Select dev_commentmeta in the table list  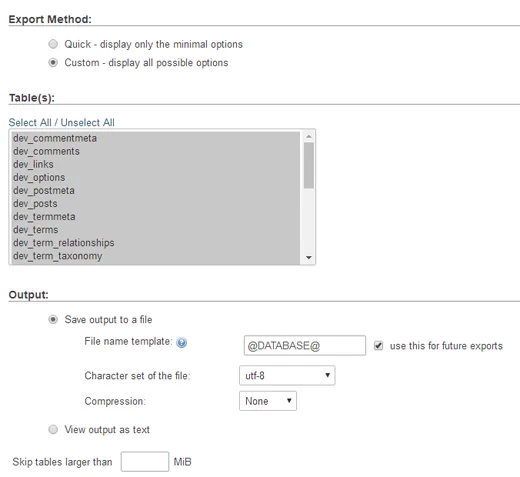point(156,138)
